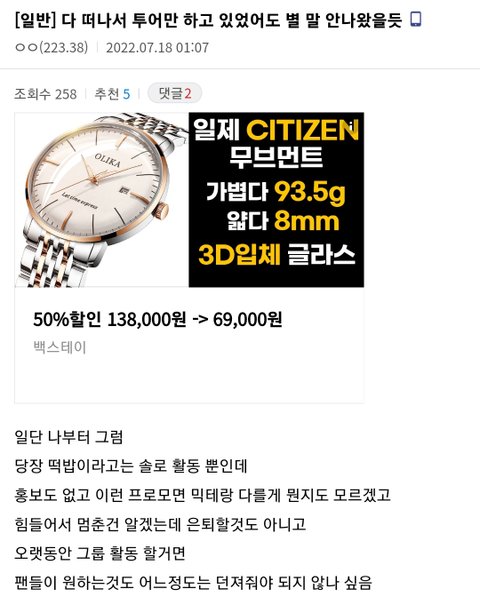The height and width of the screenshot is (613, 480).
Task: Click the body line 일단 나부터 그럼
Action: (69, 437)
